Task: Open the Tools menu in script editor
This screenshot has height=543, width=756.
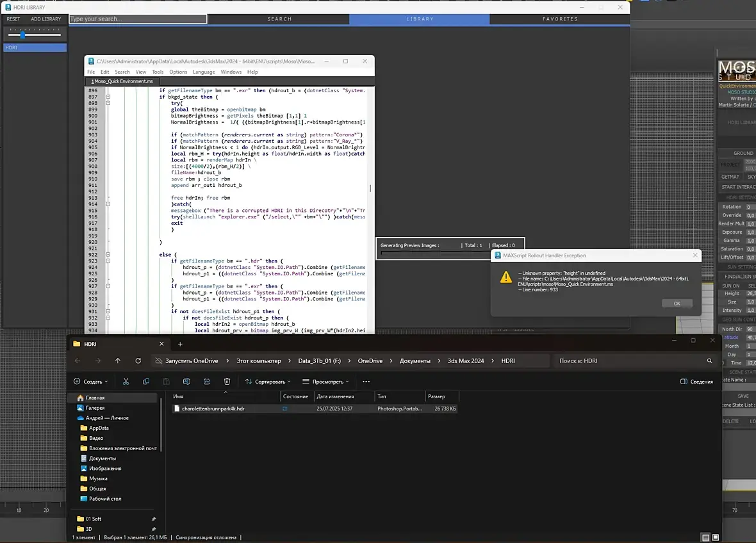Action: pos(158,72)
